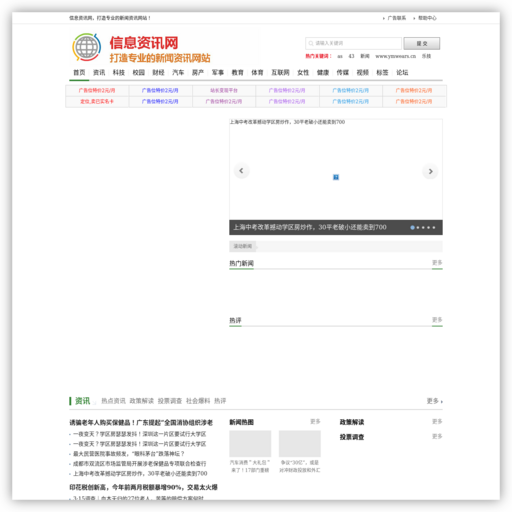Screen dimensions: 512x512
Task: Open 互联网 navigation item
Action: [280, 72]
